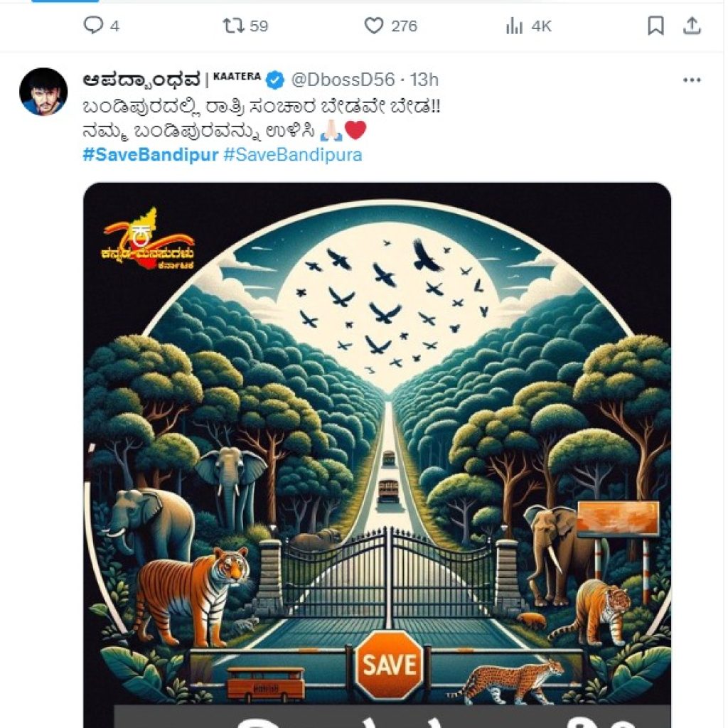Click the repost arrows icon

tap(232, 26)
